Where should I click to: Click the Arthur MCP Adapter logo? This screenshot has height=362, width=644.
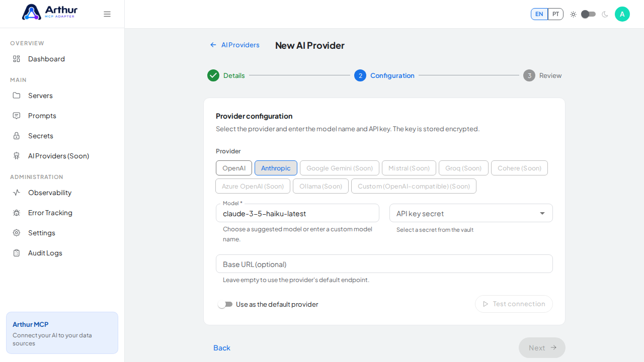pos(50,12)
